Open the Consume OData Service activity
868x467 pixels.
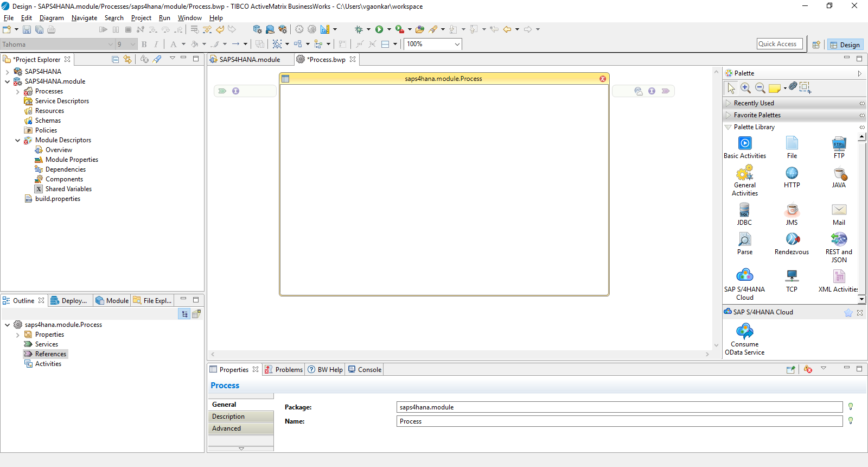point(744,332)
